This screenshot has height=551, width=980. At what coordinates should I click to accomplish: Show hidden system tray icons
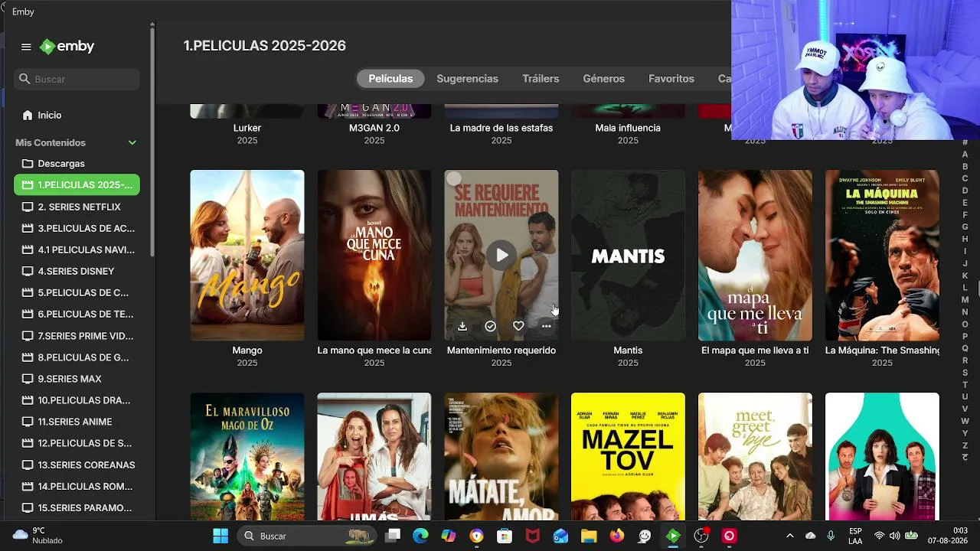click(x=790, y=536)
